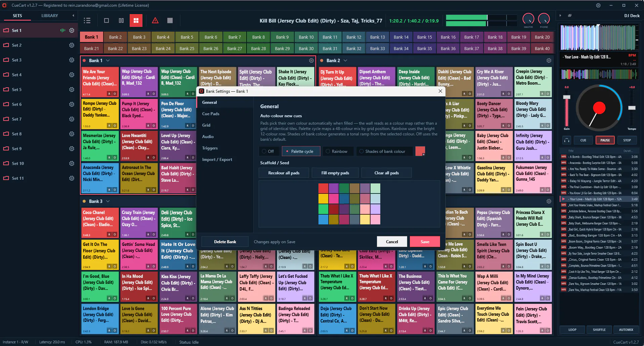
Task: Click the Delete Bank button
Action: coord(225,242)
